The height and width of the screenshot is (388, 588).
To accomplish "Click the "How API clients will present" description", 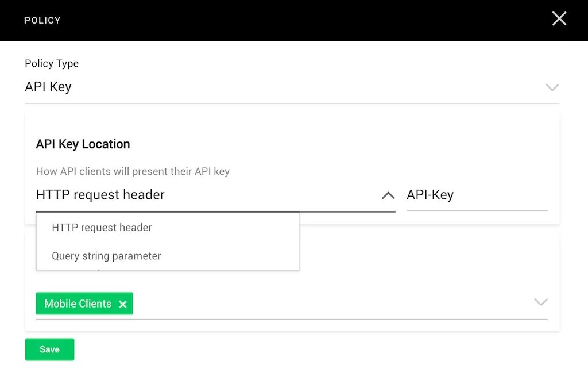I will 133,171.
